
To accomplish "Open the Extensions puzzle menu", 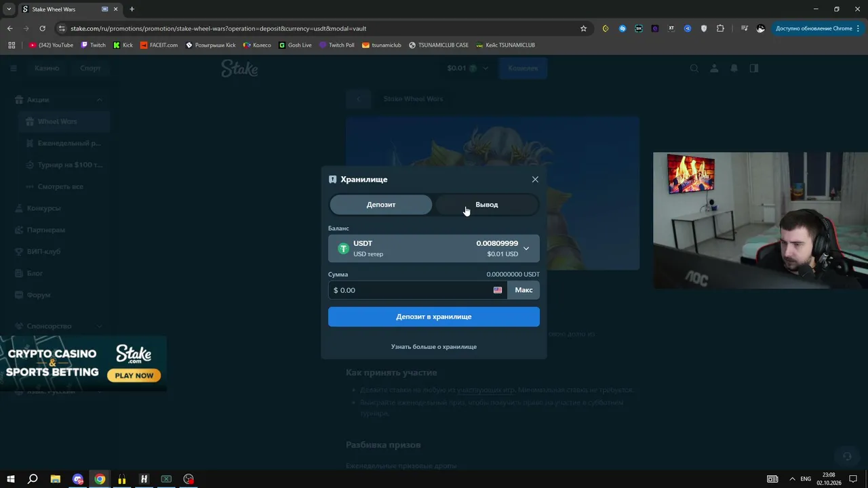I will pyautogui.click(x=720, y=28).
